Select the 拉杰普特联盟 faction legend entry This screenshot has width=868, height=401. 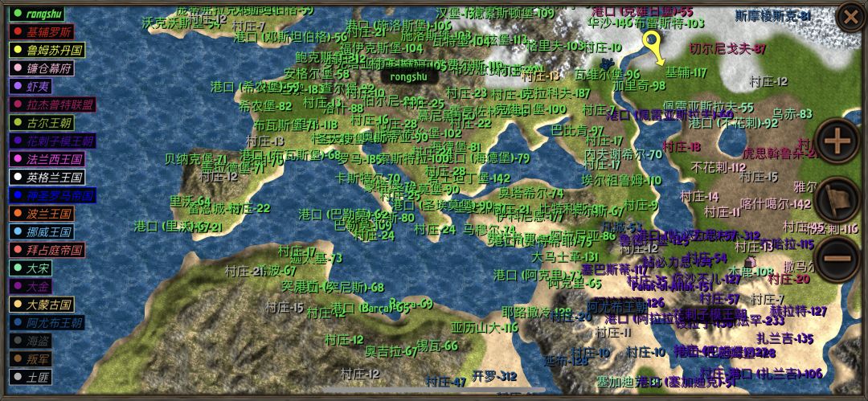pos(52,104)
